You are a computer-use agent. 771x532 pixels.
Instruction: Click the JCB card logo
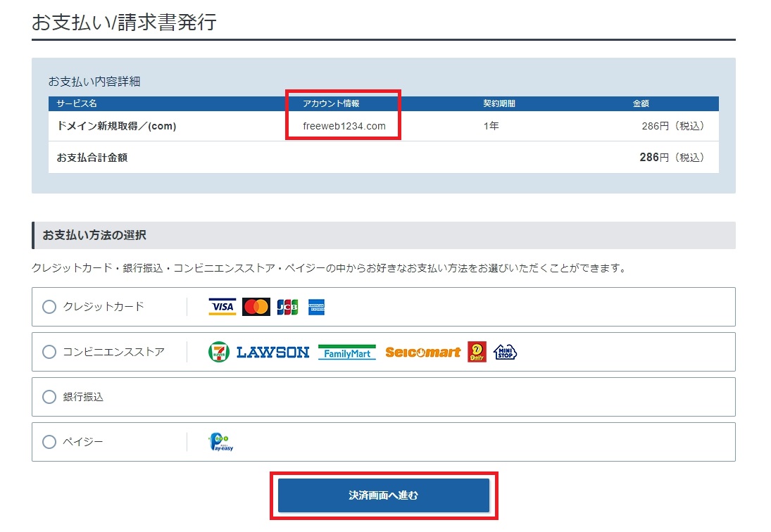287,307
